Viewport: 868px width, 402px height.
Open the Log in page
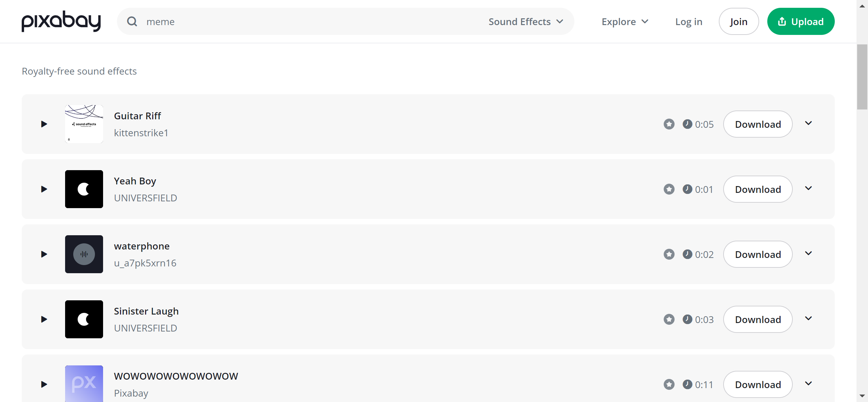(689, 22)
